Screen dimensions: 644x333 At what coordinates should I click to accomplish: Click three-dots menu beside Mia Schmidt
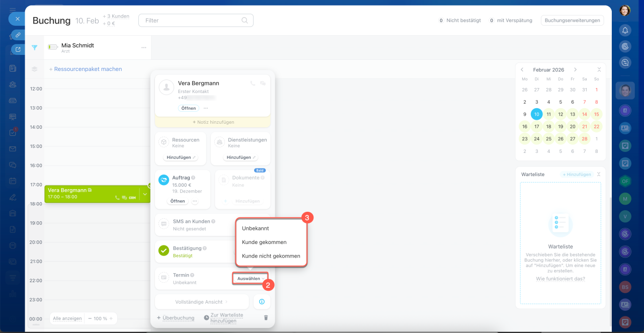click(x=144, y=48)
